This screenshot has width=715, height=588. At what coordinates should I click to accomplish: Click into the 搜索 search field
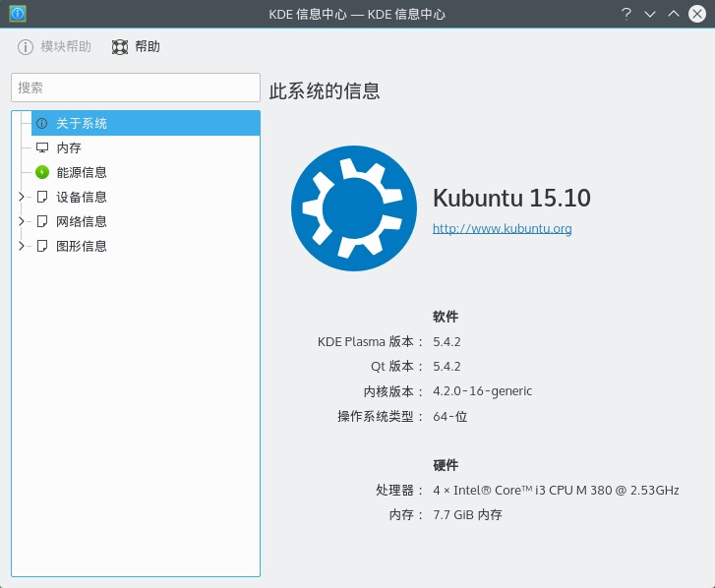coord(136,88)
